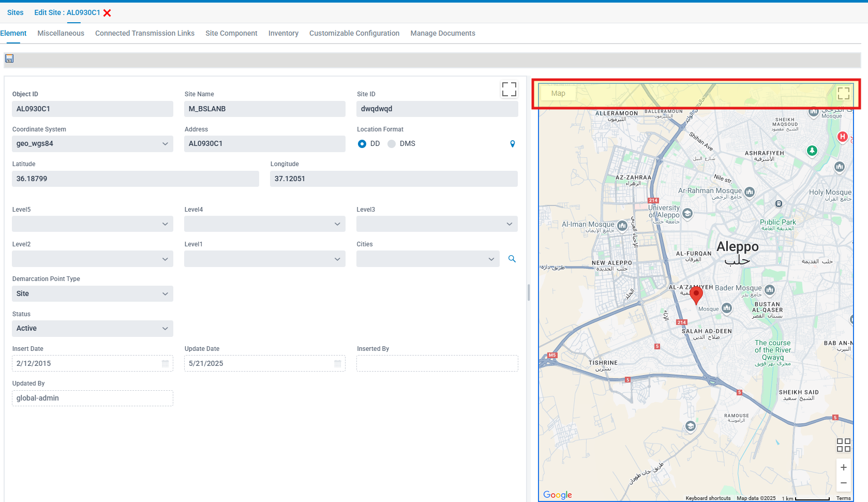The height and width of the screenshot is (502, 868).
Task: Select the DMS location format
Action: click(x=392, y=144)
